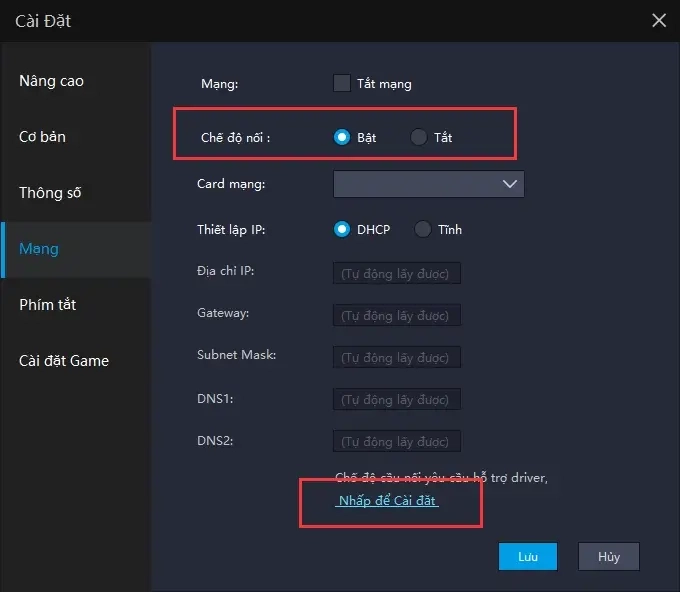This screenshot has height=592, width=680.
Task: Click the Gateway input field
Action: 397,315
